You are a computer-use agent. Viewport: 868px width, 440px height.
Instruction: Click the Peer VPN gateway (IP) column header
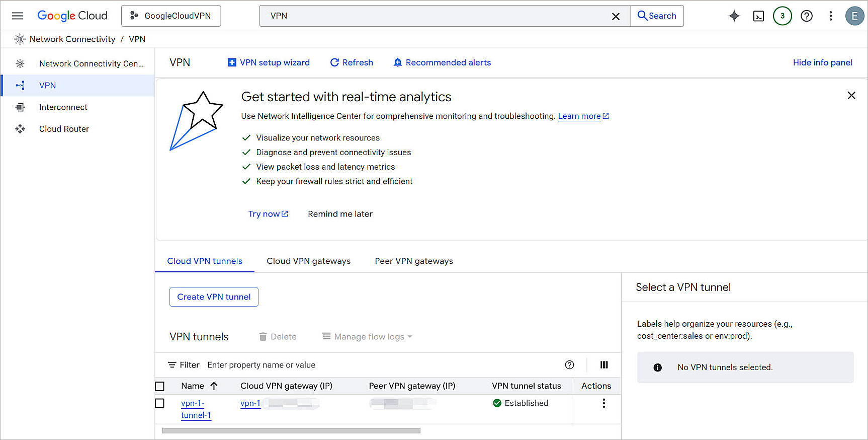(x=412, y=386)
